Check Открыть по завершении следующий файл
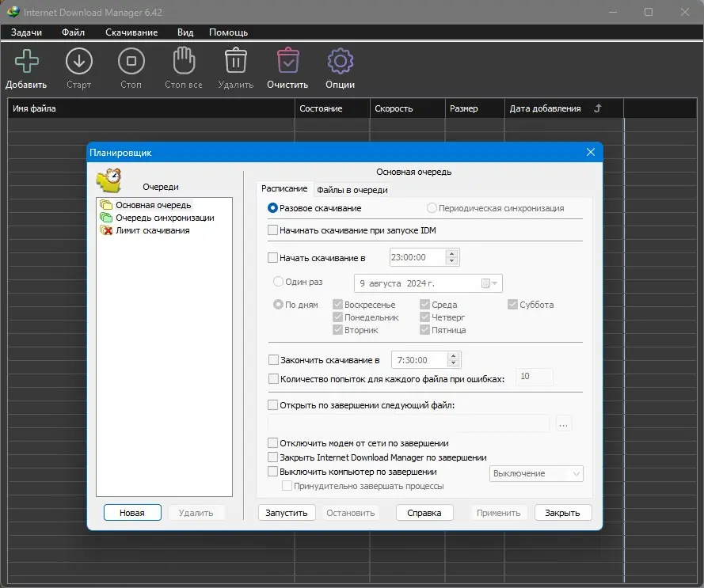Image resolution: width=704 pixels, height=588 pixels. click(x=272, y=405)
